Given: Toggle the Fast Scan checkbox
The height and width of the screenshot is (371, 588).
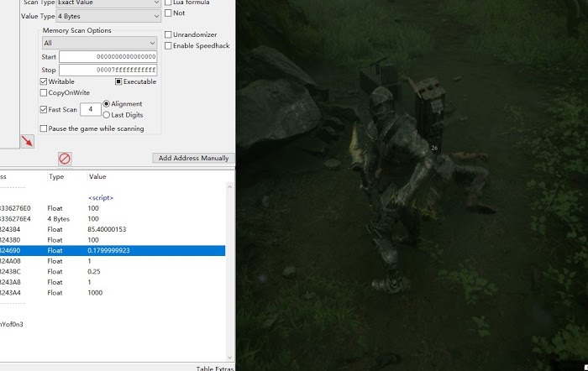Looking at the screenshot, I should (44, 109).
